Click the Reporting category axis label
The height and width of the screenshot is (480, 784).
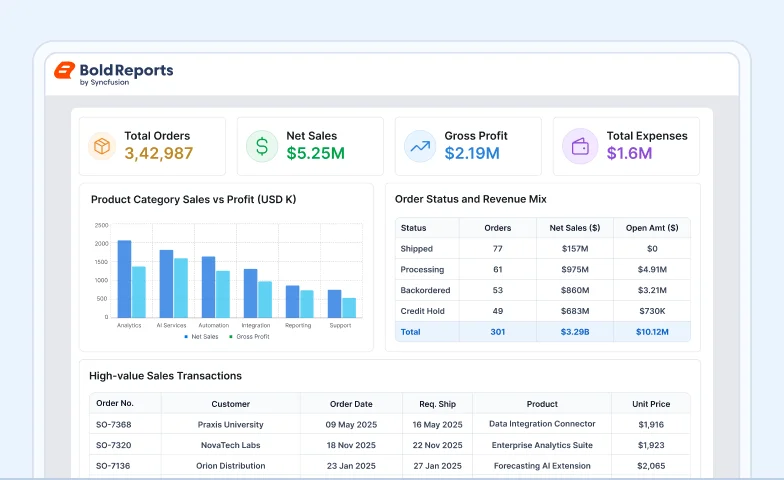pyautogui.click(x=298, y=325)
